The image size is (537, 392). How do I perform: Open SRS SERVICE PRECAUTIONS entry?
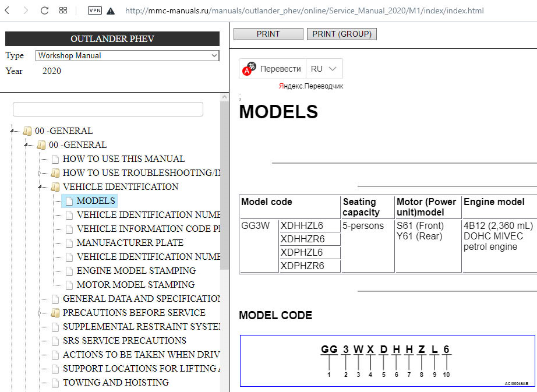[124, 340]
